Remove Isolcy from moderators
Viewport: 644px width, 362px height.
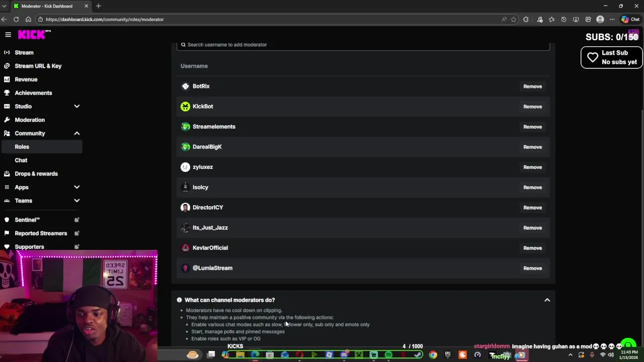click(532, 187)
